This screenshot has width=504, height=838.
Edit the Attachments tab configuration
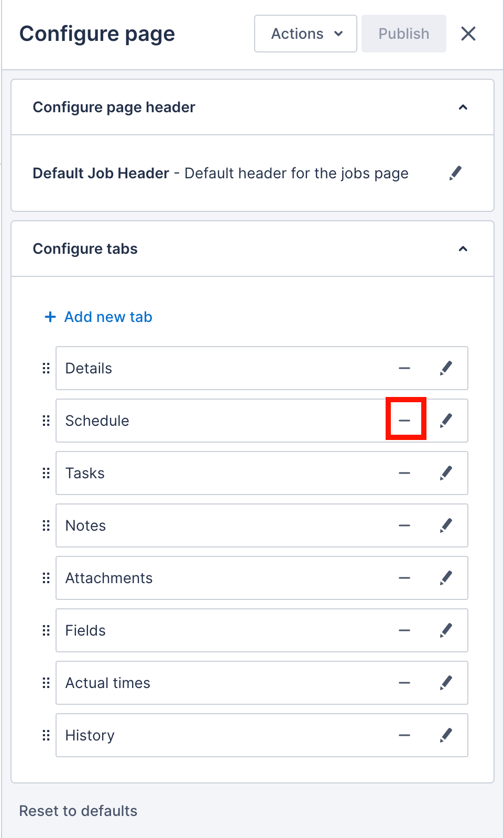pyautogui.click(x=446, y=578)
